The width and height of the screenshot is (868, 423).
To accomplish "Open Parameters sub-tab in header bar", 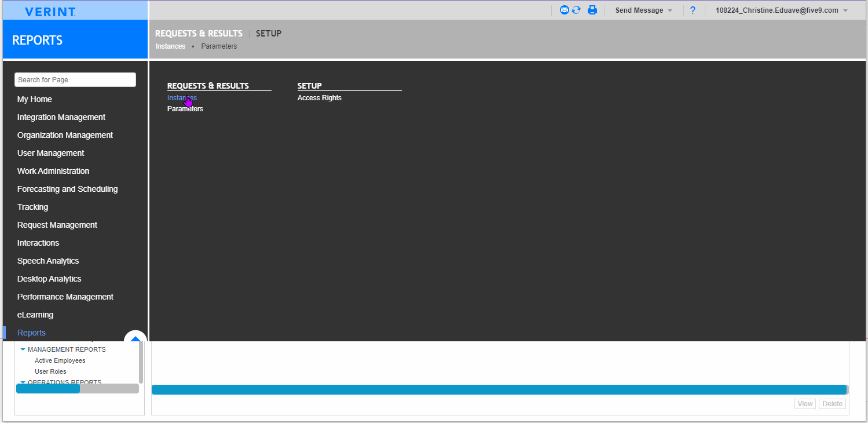I will [219, 46].
